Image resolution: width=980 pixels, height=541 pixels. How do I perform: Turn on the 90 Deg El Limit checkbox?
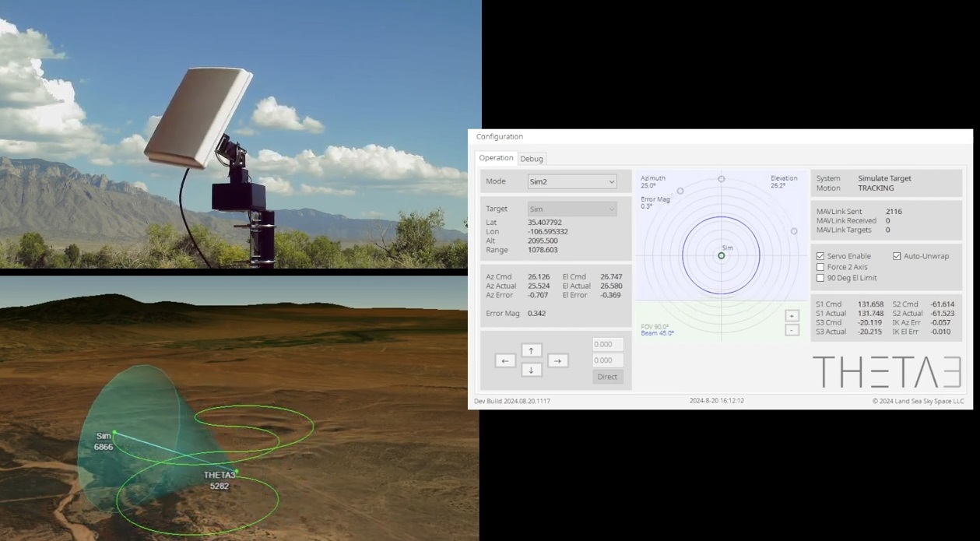point(820,278)
